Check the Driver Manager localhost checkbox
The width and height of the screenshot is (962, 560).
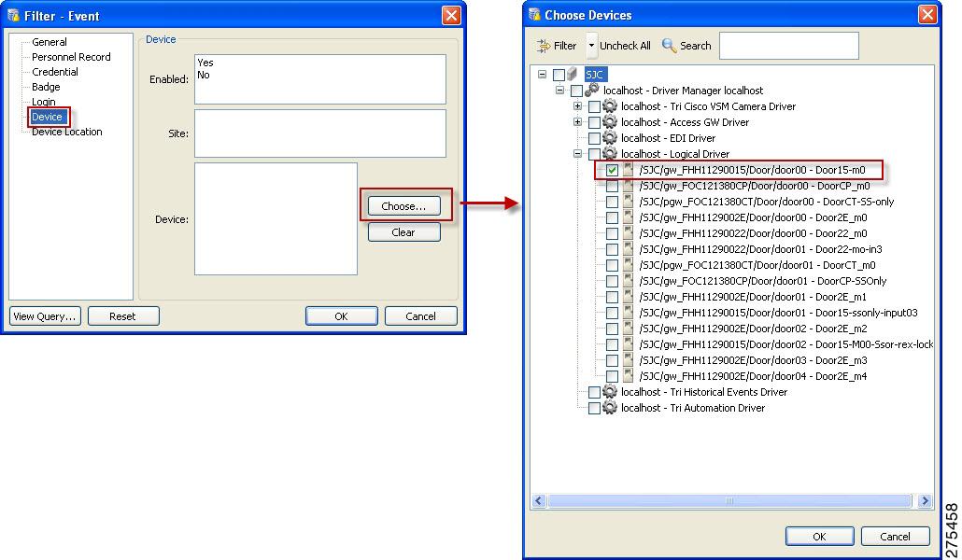576,91
